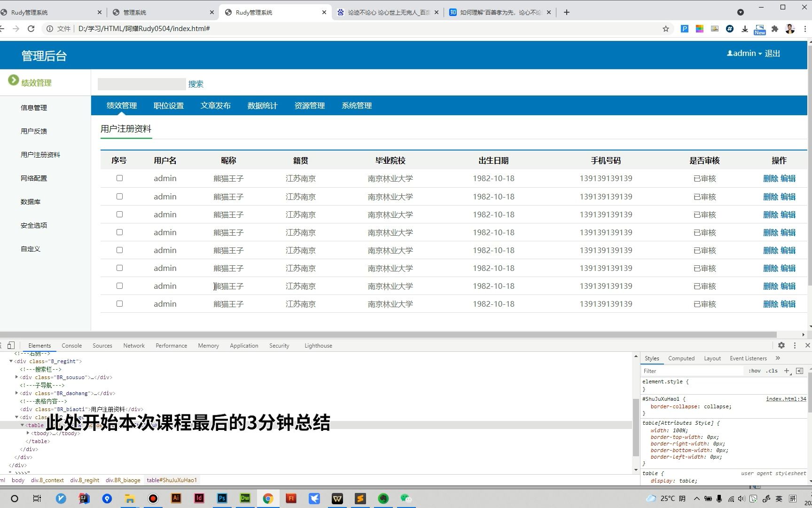Open DevTools settings gear

pos(781,345)
